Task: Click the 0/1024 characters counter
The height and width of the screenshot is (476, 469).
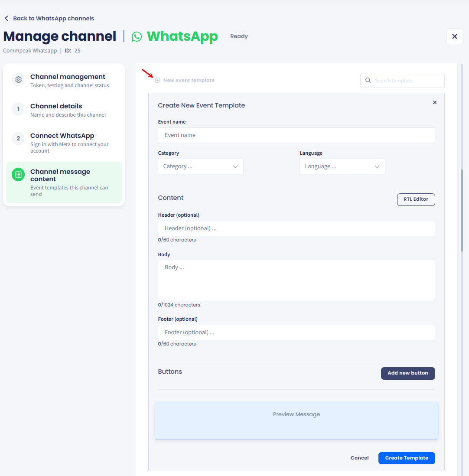Action: [179, 305]
